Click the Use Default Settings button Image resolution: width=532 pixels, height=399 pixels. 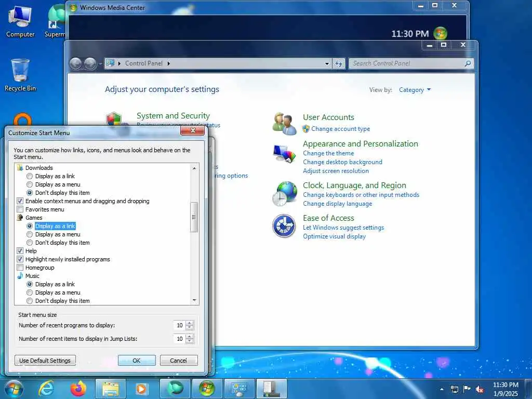pos(45,361)
